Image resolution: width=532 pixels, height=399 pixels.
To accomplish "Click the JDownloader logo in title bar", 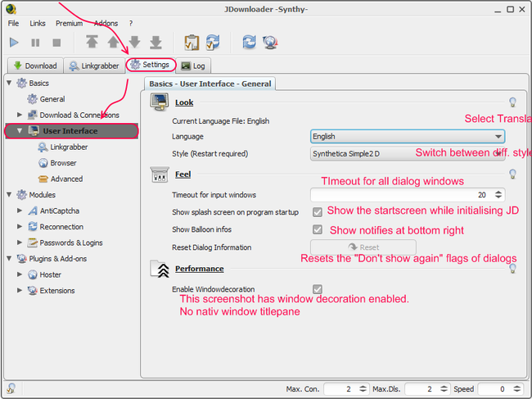I will point(11,9).
